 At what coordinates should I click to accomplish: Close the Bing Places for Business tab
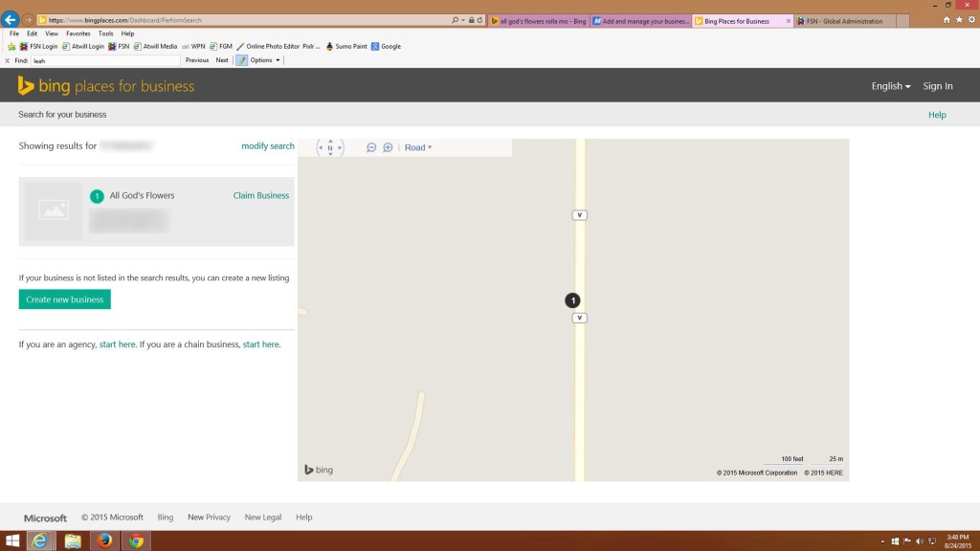[789, 21]
